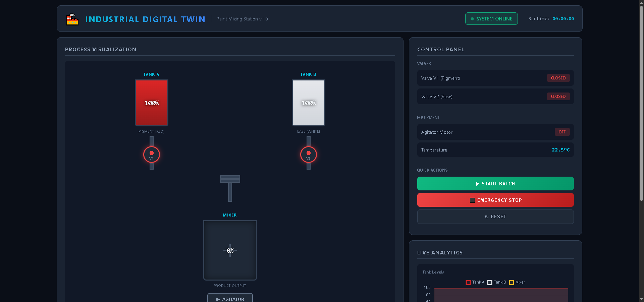Click the TANK B label above the white tank
Image resolution: width=644 pixels, height=302 pixels.
[x=308, y=74]
